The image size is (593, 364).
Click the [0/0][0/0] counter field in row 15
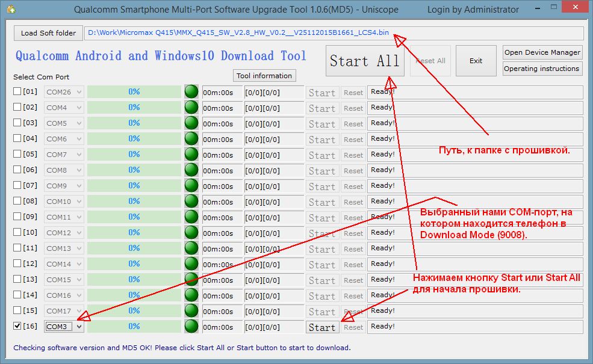click(274, 312)
